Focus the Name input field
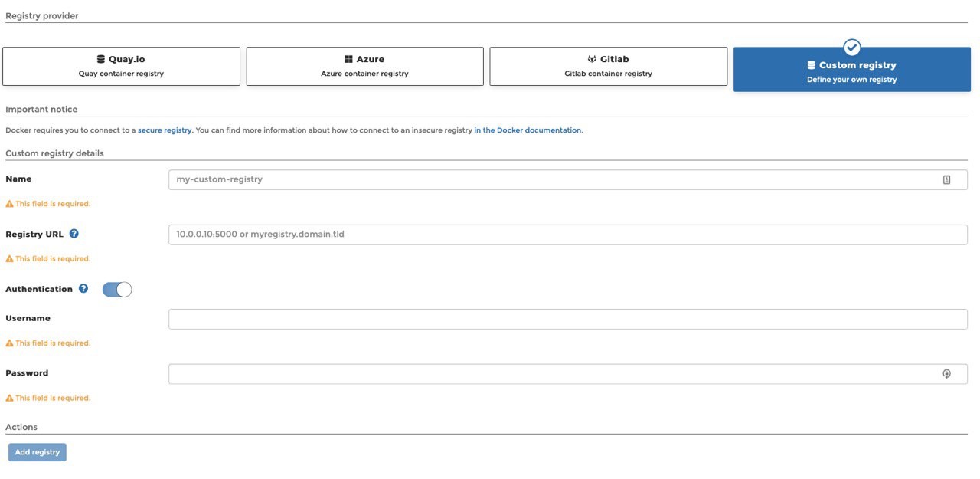 coord(568,179)
